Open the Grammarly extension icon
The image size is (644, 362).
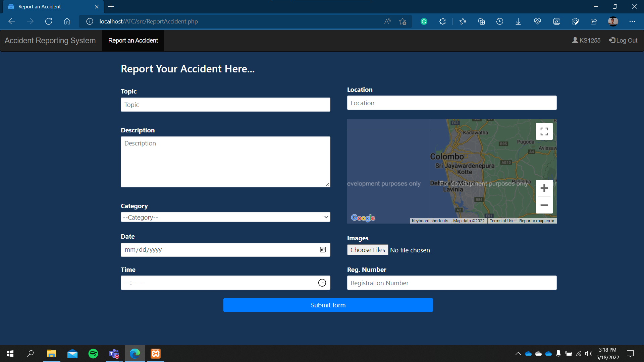pos(424,21)
